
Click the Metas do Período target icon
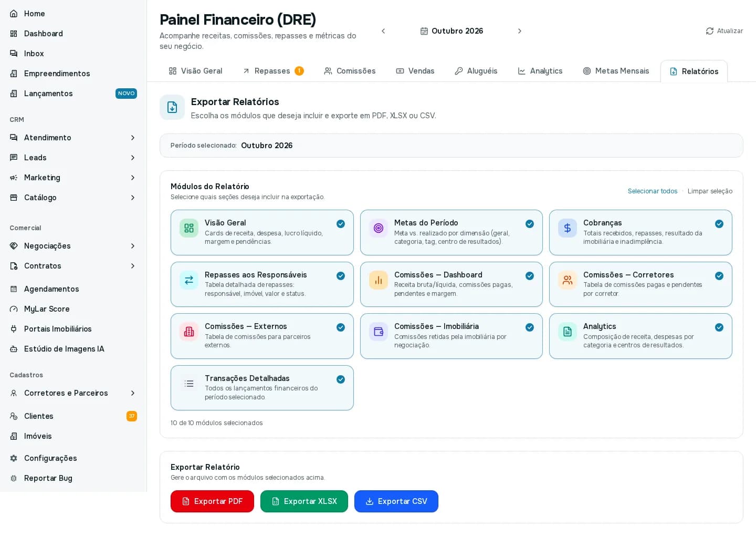click(x=379, y=228)
